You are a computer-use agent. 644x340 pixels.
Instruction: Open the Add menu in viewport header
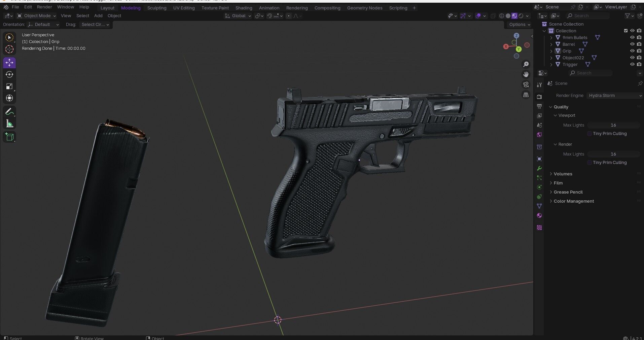(x=98, y=16)
